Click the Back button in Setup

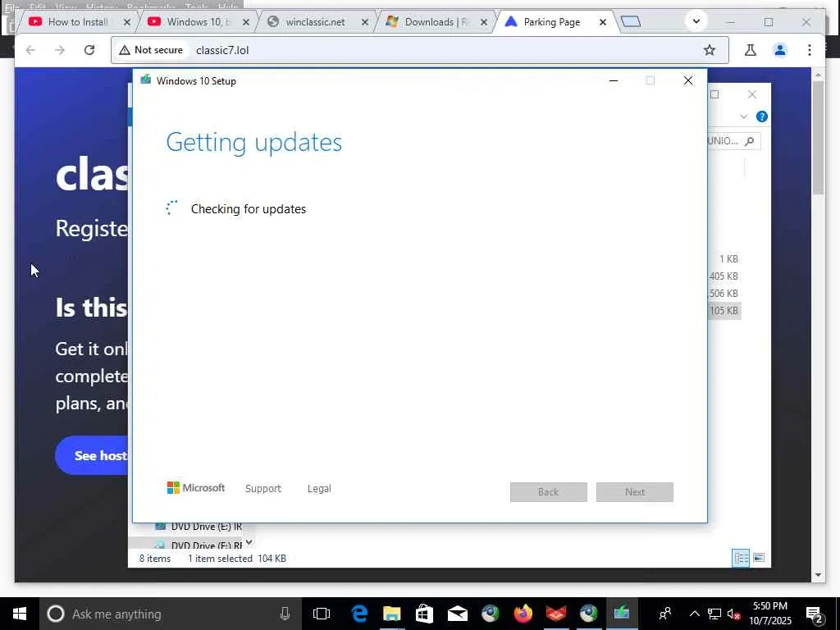tap(549, 492)
